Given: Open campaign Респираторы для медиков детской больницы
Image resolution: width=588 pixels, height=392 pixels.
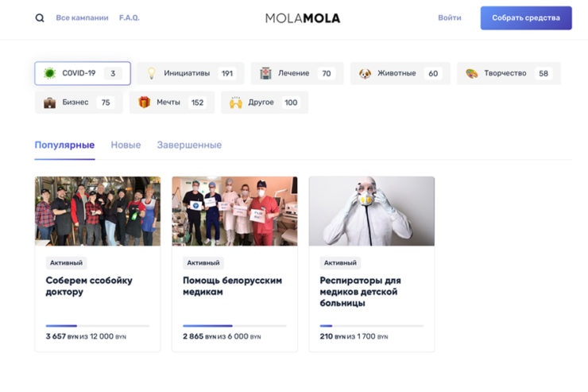Looking at the screenshot, I should pyautogui.click(x=361, y=292).
